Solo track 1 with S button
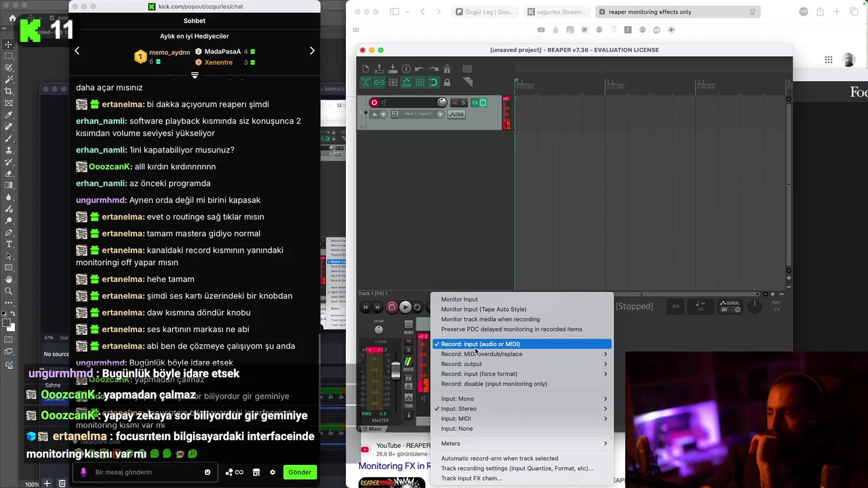868x488 pixels. pos(463,103)
